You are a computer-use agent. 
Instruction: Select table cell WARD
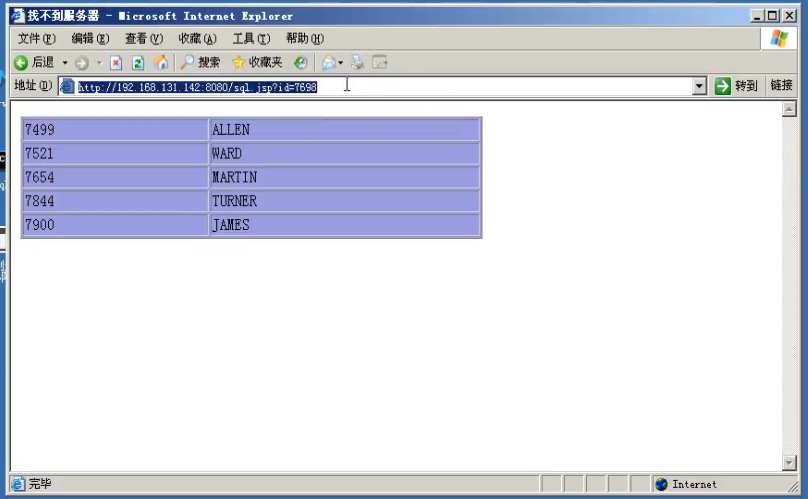click(x=345, y=154)
